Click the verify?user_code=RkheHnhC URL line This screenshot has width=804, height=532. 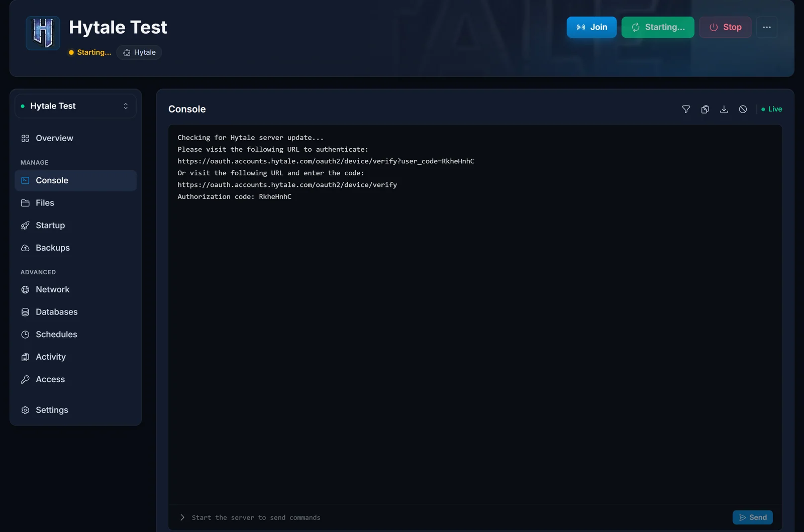coord(326,161)
